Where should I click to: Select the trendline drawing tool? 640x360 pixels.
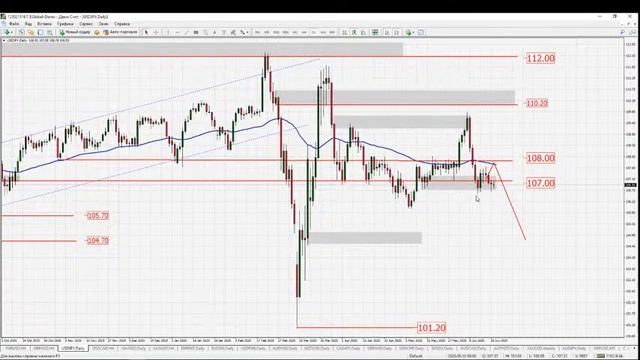[187, 32]
